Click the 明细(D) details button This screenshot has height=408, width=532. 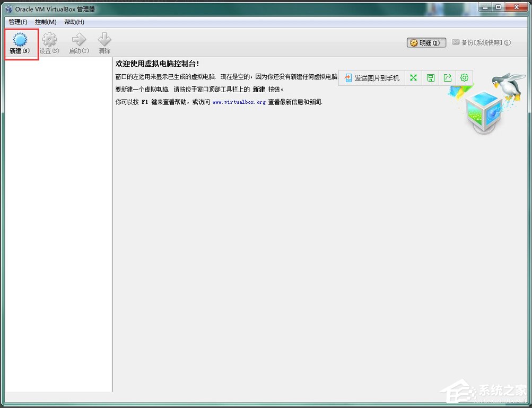click(x=426, y=42)
